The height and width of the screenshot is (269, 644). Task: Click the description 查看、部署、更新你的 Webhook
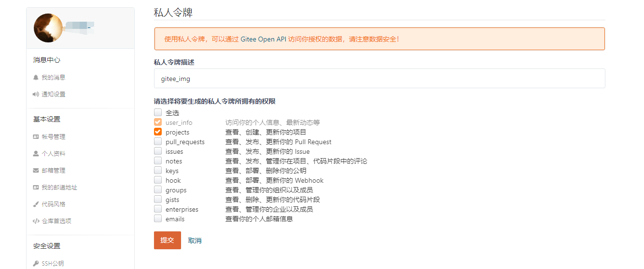pyautogui.click(x=275, y=180)
